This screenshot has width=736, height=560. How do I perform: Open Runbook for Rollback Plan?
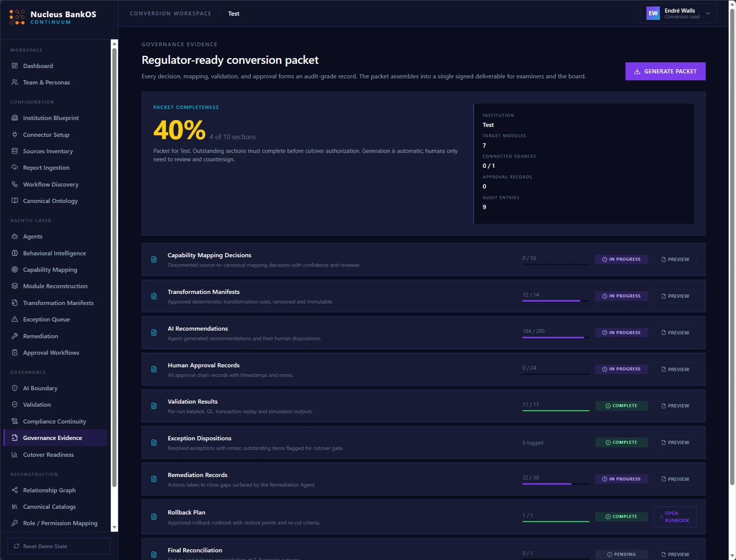(675, 517)
